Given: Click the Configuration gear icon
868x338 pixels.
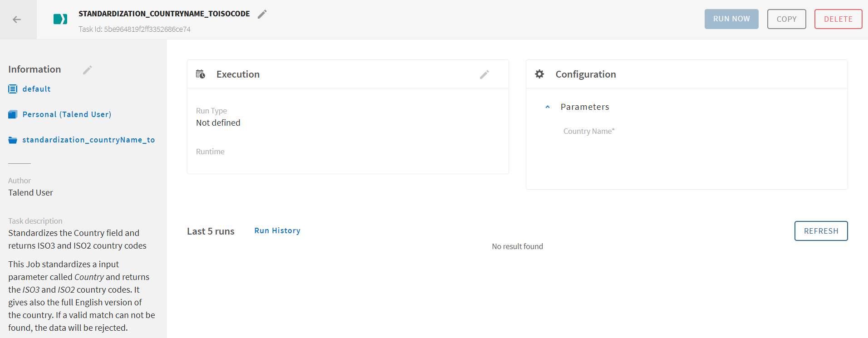Looking at the screenshot, I should tap(539, 74).
